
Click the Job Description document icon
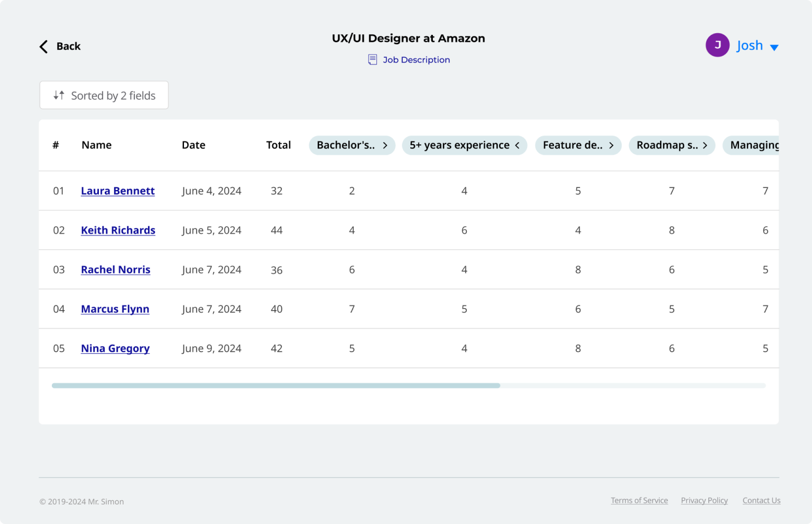tap(373, 60)
